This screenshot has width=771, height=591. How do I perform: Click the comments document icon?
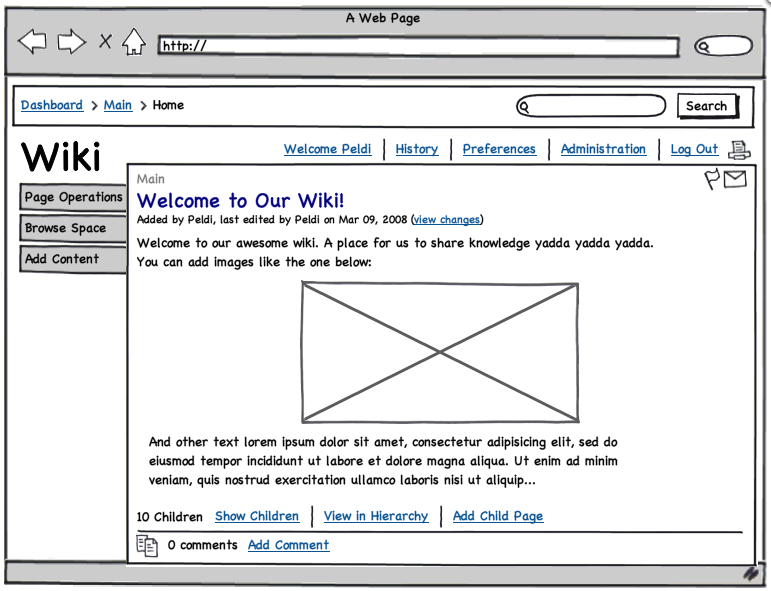pos(147,546)
